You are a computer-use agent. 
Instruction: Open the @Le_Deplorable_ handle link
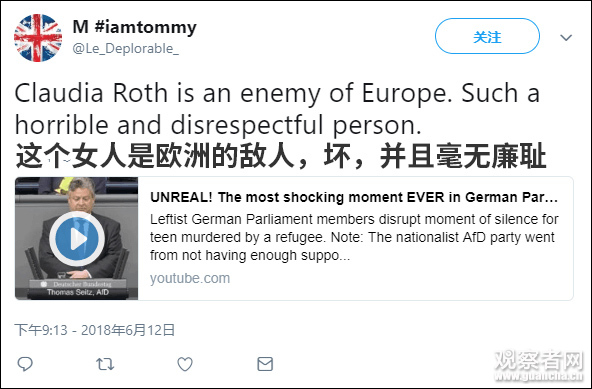pos(125,49)
